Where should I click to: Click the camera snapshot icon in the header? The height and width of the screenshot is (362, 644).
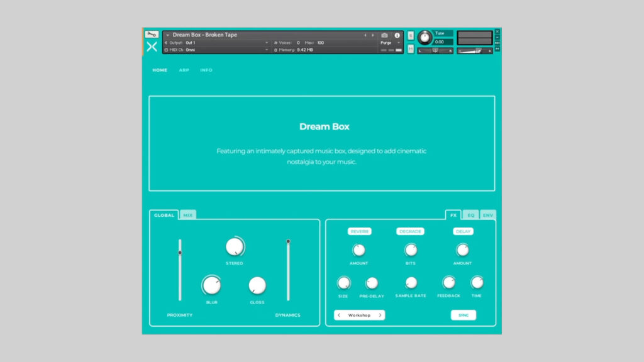pyautogui.click(x=384, y=35)
